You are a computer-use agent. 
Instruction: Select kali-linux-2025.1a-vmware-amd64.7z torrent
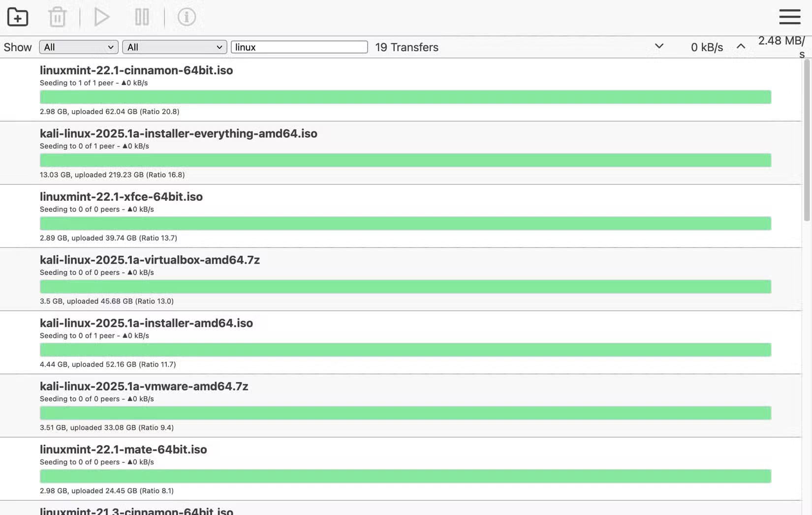click(x=401, y=406)
